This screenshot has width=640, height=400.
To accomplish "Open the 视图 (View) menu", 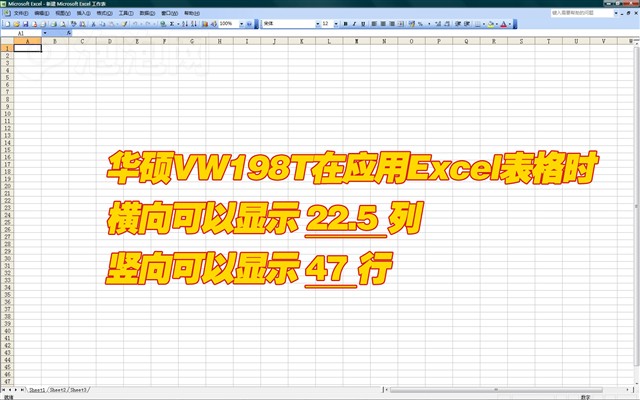I will [63, 13].
